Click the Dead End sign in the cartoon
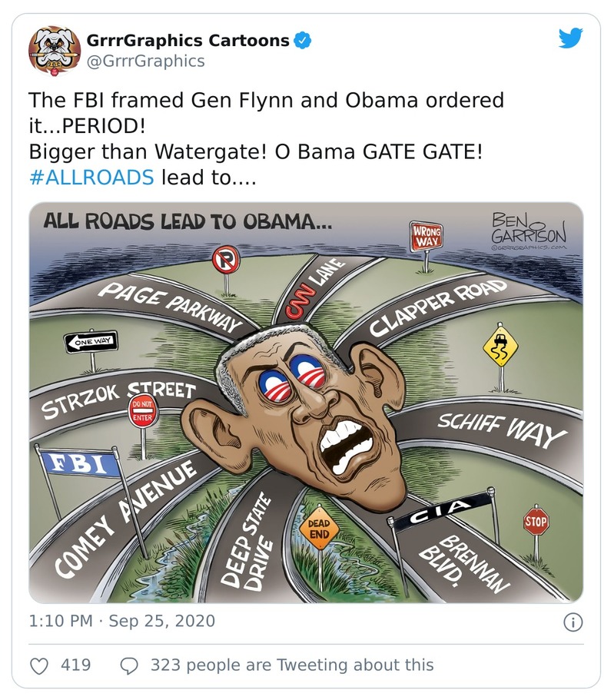 click(319, 529)
